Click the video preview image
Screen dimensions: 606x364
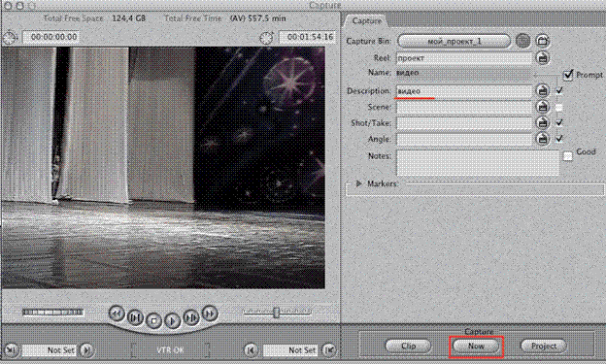[x=163, y=168]
